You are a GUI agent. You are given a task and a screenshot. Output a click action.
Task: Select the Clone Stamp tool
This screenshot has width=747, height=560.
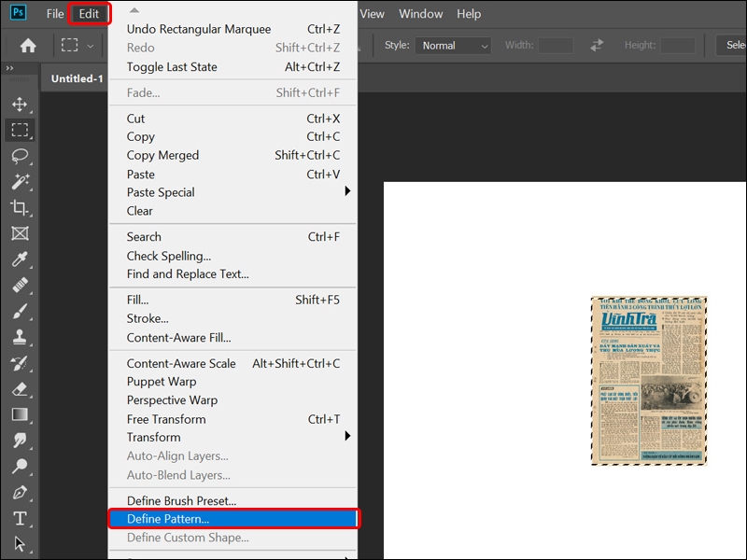pyautogui.click(x=20, y=337)
